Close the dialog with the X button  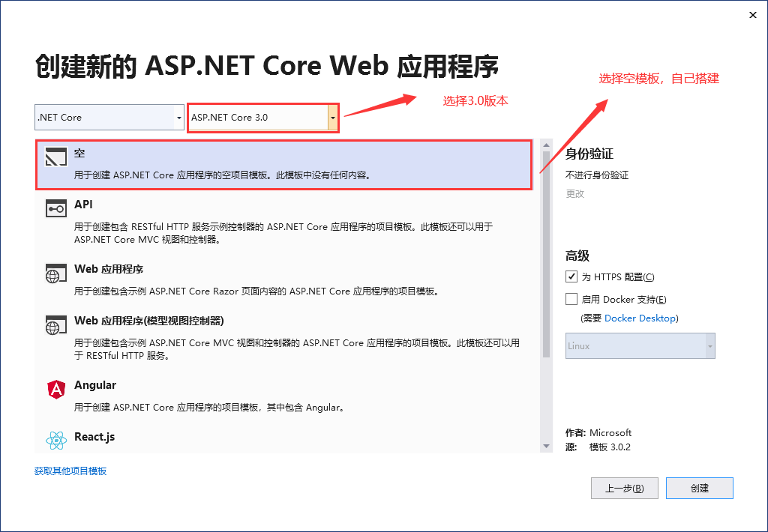(753, 15)
